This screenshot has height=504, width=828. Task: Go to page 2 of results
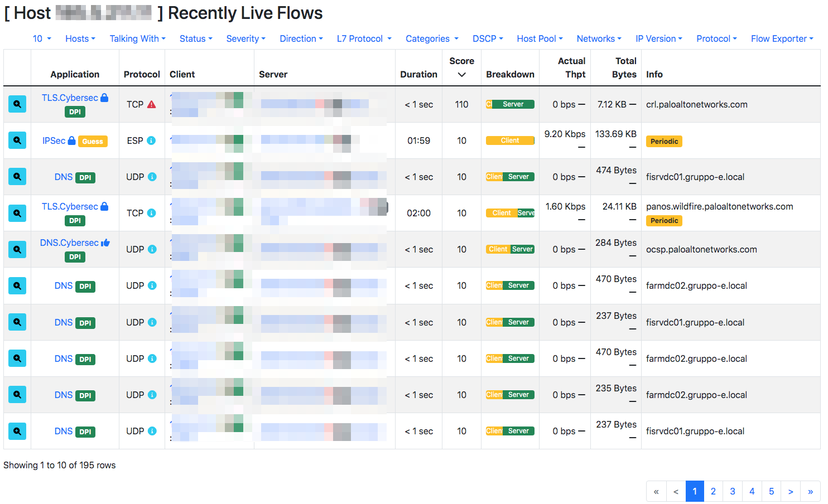click(x=713, y=491)
